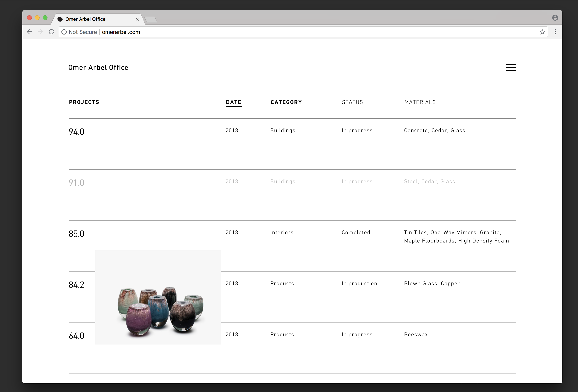Click the PROJECTS column header
Viewport: 578px width, 392px height.
[84, 102]
